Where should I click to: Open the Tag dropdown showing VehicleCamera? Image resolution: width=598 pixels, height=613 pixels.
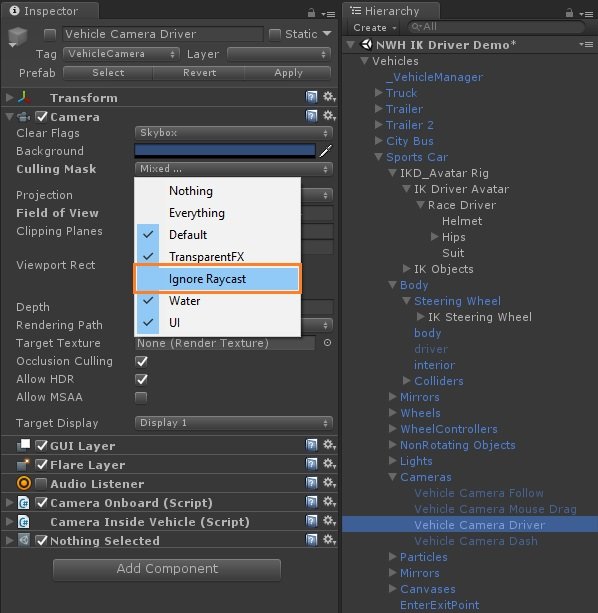click(121, 54)
